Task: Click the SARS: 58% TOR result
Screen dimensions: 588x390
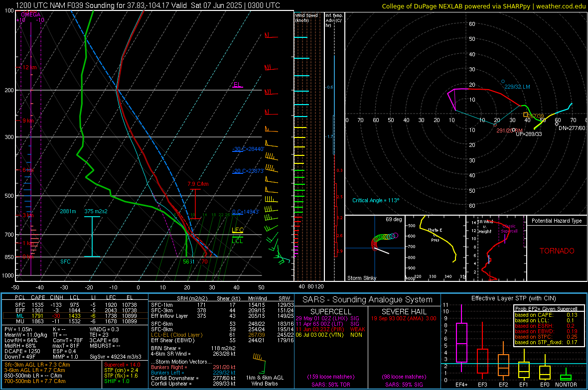Action: click(x=331, y=385)
